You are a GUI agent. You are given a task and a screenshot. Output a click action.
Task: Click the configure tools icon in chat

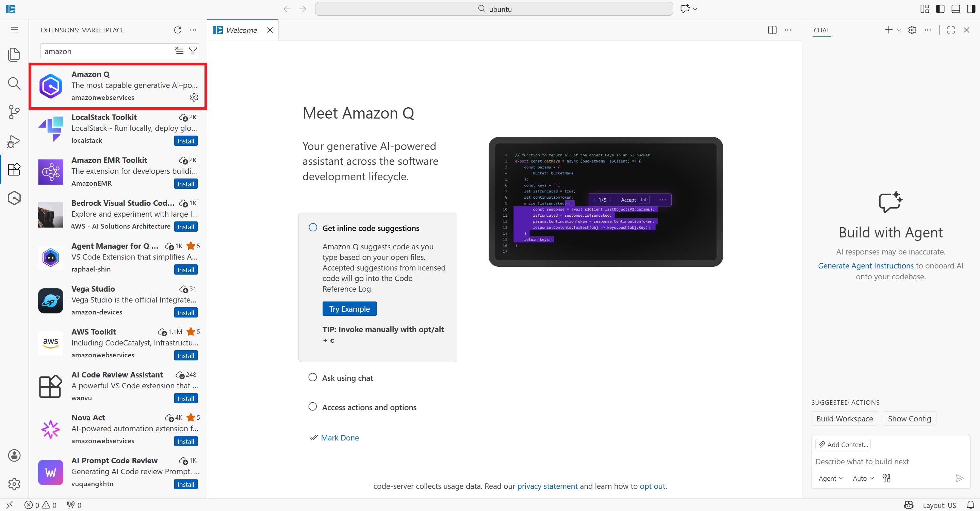pos(886,478)
